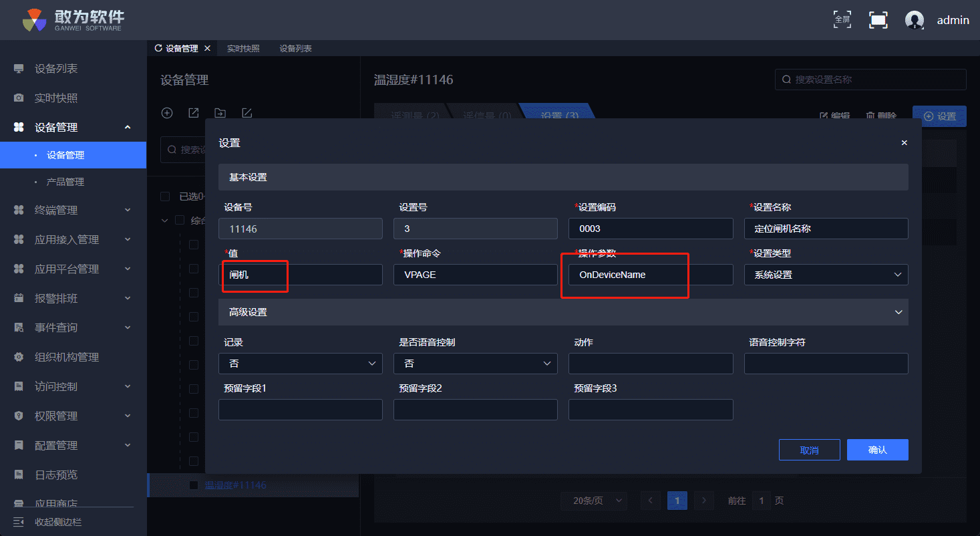Screen dimensions: 980x536
Task: Click the 设置编码 field containing 0003
Action: coord(651,229)
